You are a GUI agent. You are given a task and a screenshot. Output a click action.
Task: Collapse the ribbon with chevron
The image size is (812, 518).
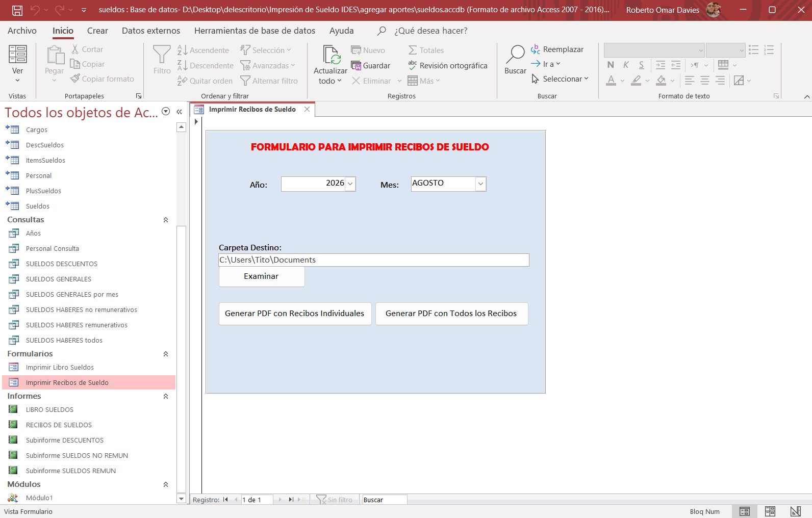pos(807,96)
